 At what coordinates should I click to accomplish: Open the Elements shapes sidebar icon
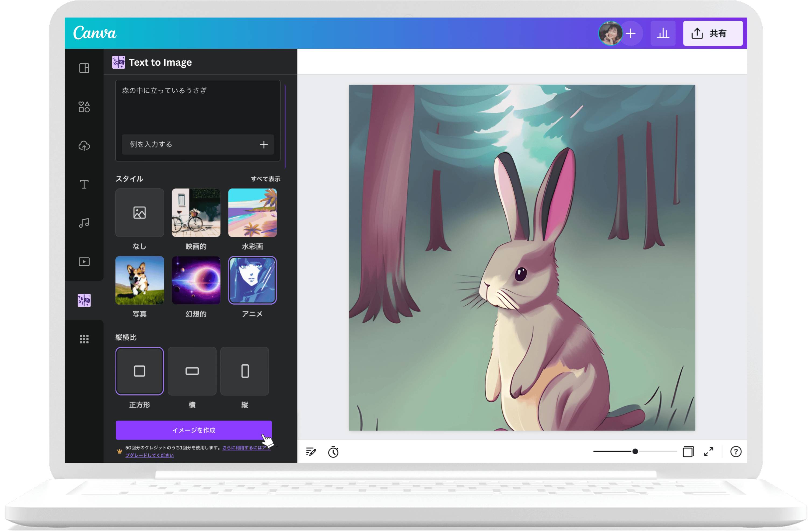84,107
